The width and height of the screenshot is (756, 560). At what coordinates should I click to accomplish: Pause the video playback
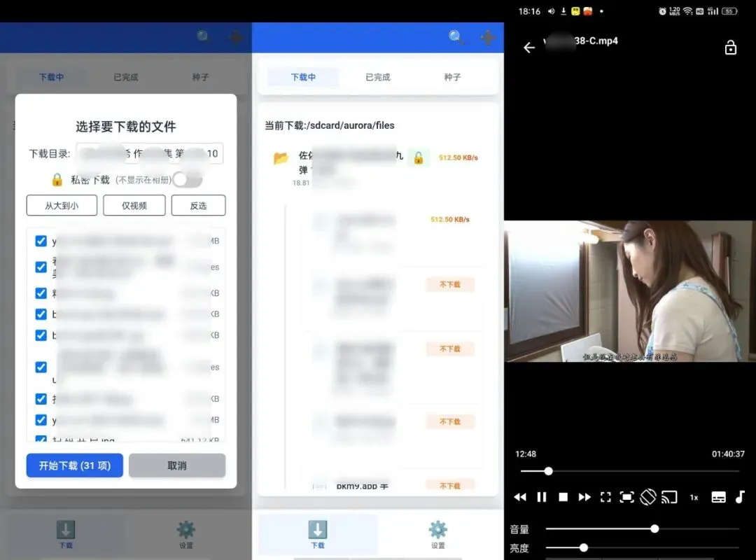click(541, 497)
